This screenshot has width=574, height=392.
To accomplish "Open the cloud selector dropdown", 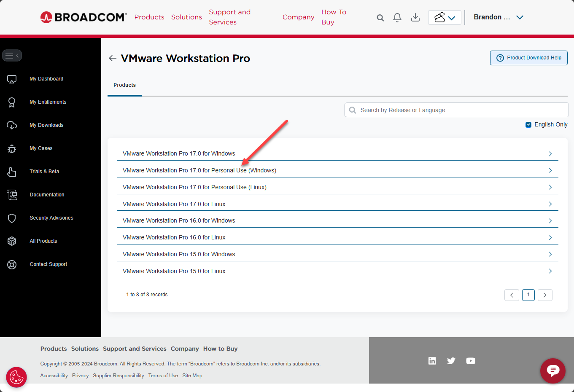I will tap(445, 17).
